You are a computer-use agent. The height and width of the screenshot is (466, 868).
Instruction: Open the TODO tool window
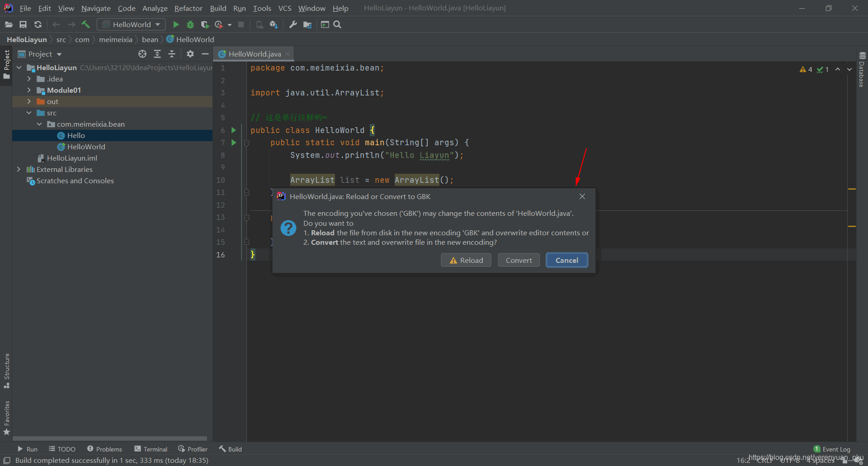pyautogui.click(x=62, y=449)
